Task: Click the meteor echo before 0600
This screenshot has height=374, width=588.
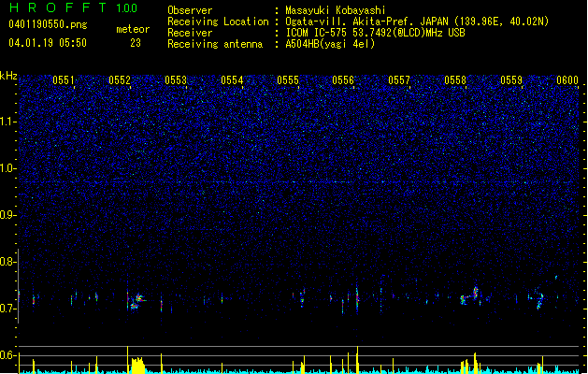Action: pos(539,300)
